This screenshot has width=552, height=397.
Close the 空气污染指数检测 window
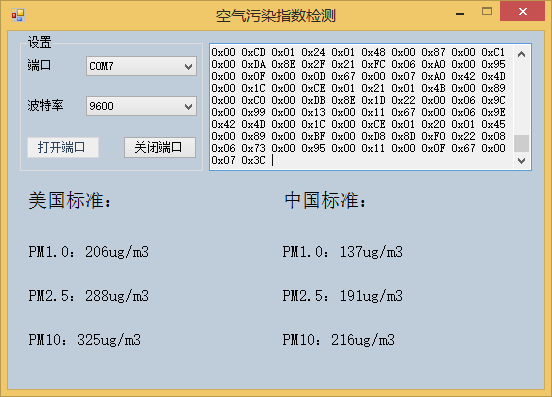click(523, 11)
